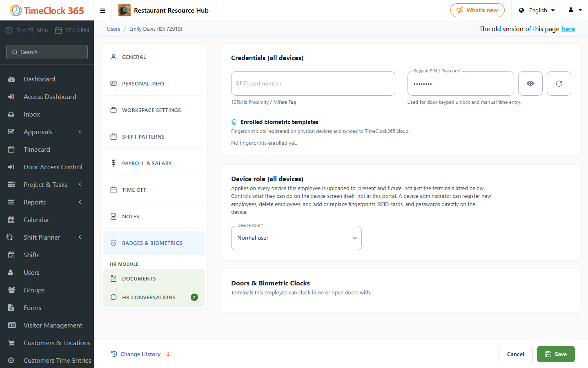This screenshot has height=368, width=588.
Task: Open Visitor Management in sidebar
Action: coord(47,325)
